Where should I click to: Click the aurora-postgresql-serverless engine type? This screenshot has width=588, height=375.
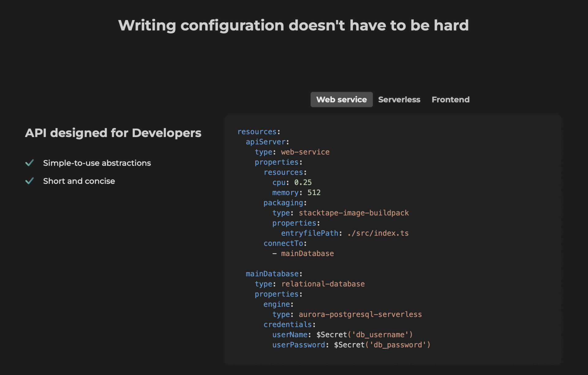click(360, 315)
